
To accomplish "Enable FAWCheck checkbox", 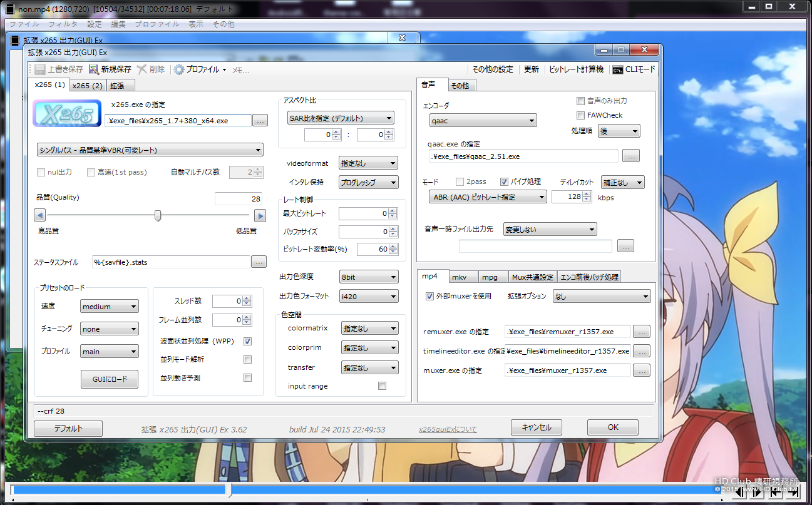I will tap(580, 115).
